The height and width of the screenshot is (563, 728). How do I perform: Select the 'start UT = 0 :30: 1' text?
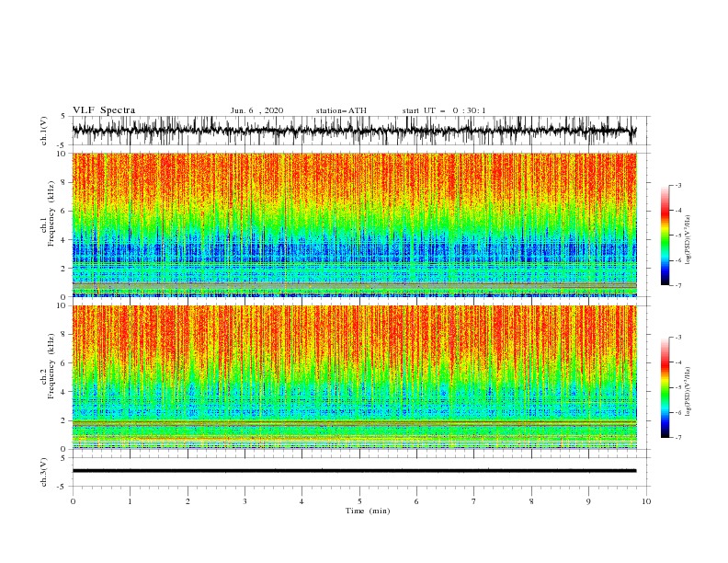[444, 110]
